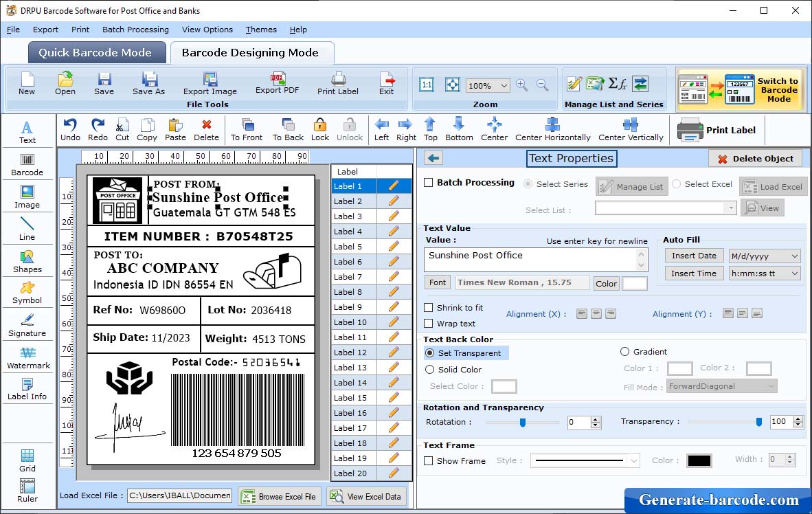Click the Font button
812x514 pixels.
(437, 282)
